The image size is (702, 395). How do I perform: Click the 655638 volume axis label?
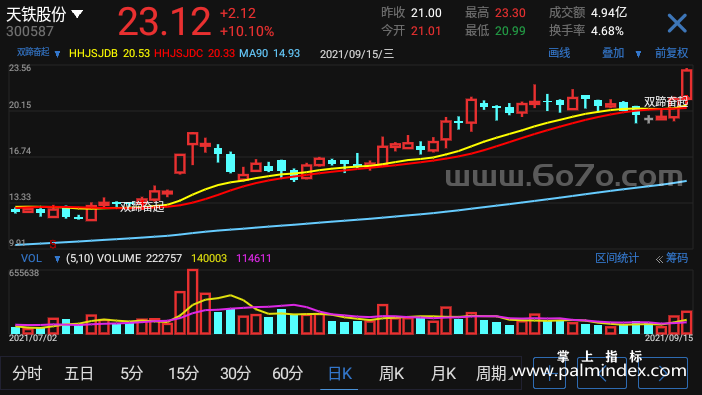coord(24,273)
